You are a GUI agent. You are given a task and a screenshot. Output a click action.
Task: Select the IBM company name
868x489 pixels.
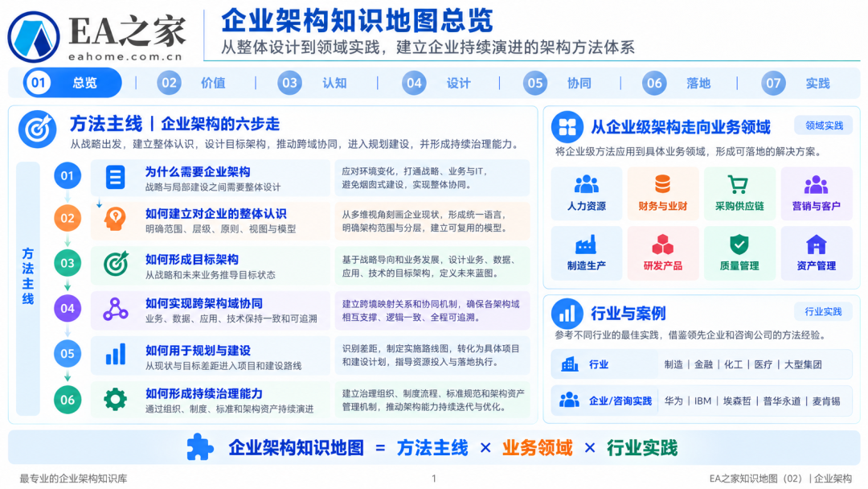[x=703, y=401]
